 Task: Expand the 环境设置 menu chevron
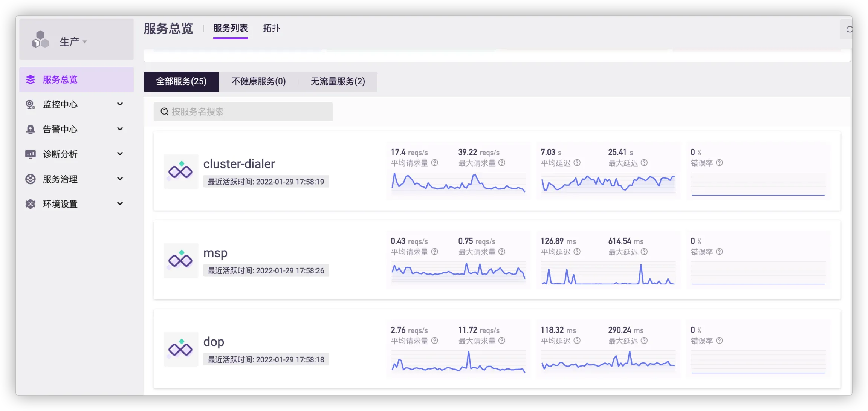coord(120,203)
